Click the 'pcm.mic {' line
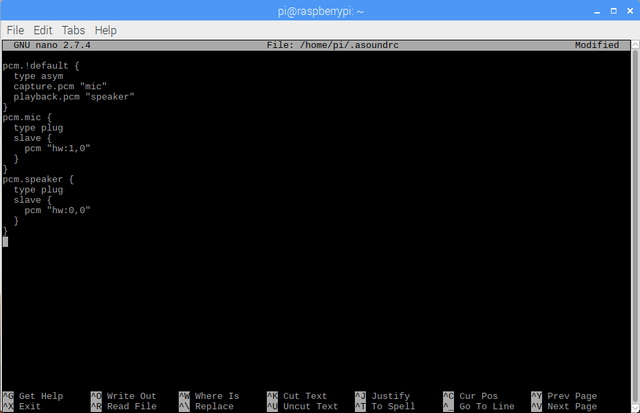Viewport: 640px width, 413px height. pyautogui.click(x=27, y=118)
